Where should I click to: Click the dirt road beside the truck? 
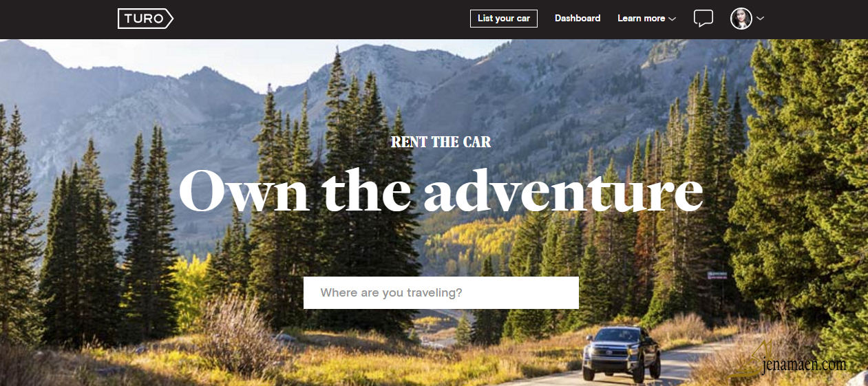coord(688,358)
